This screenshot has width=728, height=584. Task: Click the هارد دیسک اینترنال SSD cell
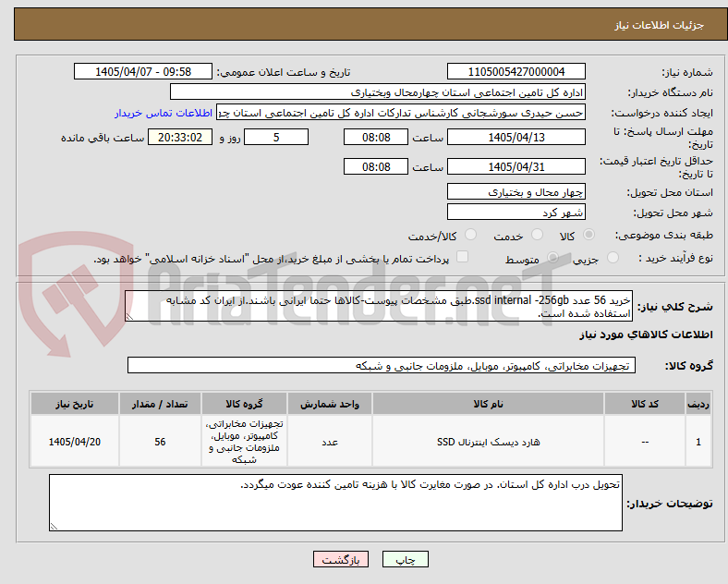pos(488,442)
